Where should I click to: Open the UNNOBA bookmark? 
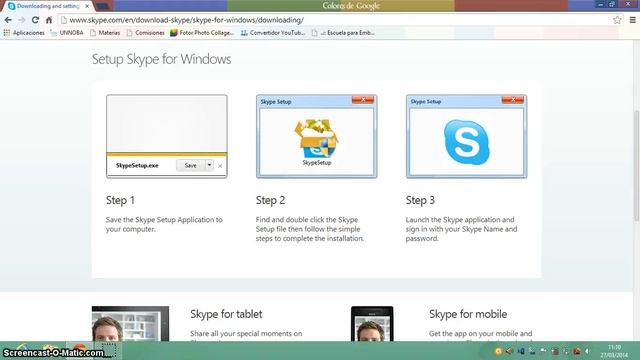(67, 33)
